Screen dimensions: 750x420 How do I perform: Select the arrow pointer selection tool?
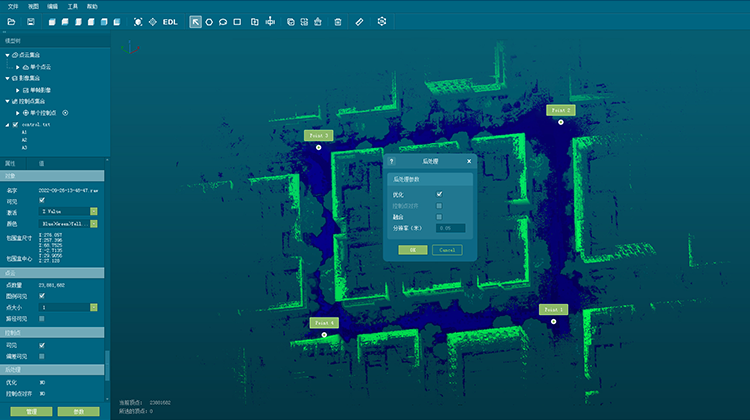(x=195, y=21)
